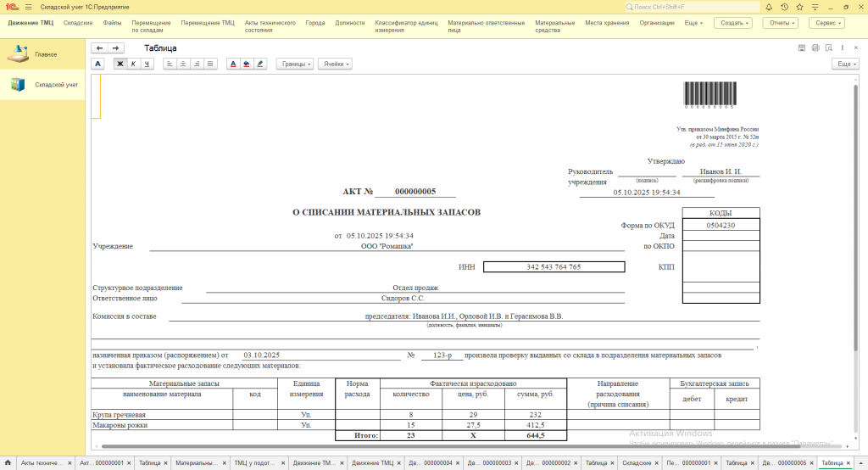Expand Еще in the sections menu

[693, 23]
